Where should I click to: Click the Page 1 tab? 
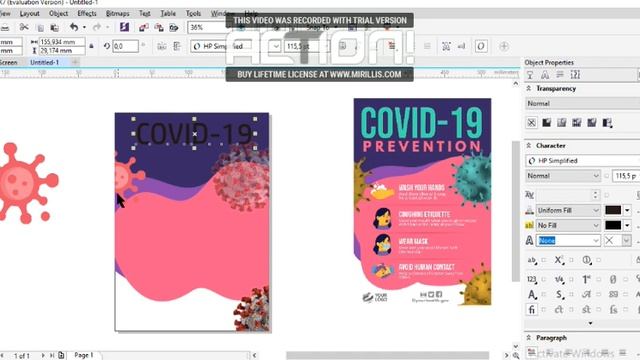[x=84, y=355]
